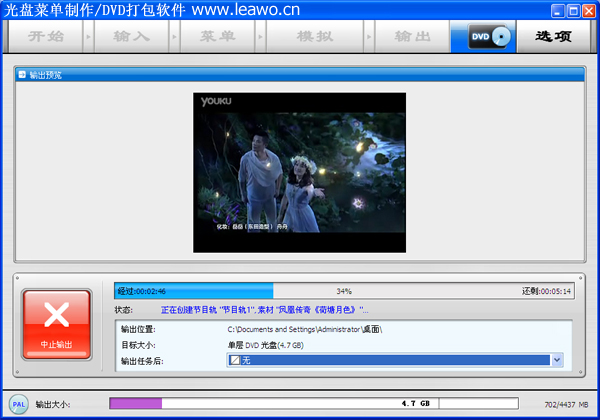Open the 选项 options button

coord(553,37)
